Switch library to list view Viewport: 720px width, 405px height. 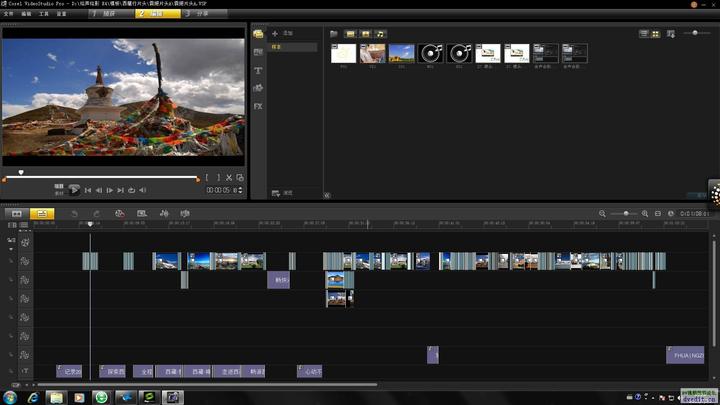pos(644,34)
